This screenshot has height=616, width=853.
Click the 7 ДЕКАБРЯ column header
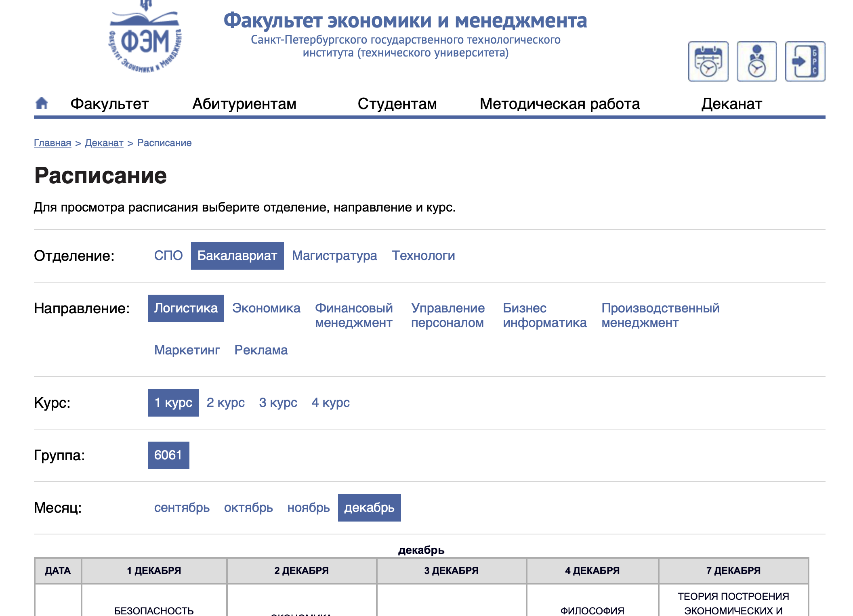click(733, 570)
